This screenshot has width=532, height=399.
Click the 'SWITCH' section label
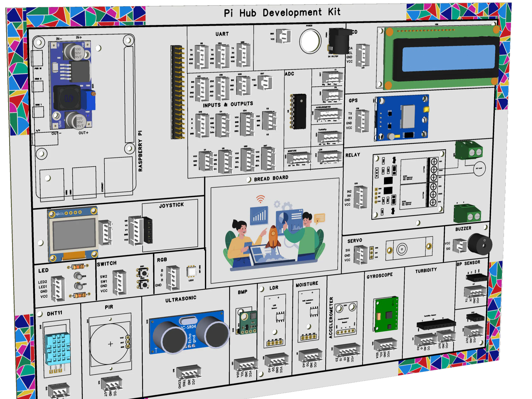[x=107, y=264]
